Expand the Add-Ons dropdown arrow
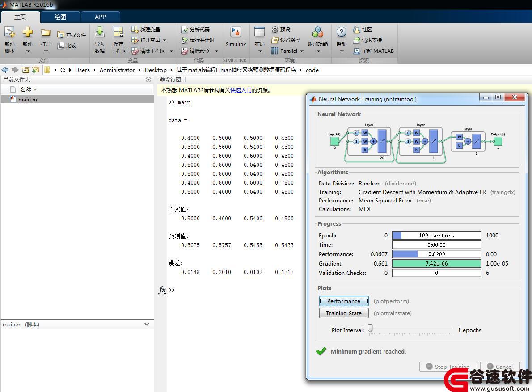Image resolution: width=532 pixels, height=392 pixels. 318,51
